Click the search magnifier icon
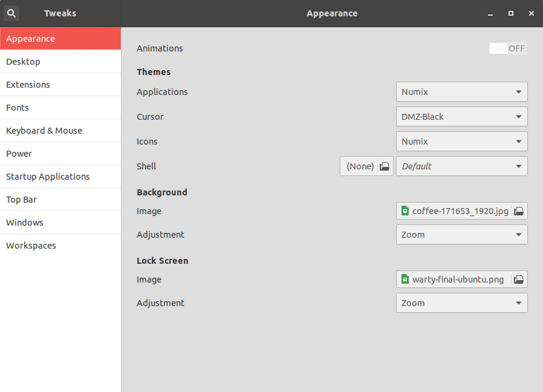This screenshot has width=543, height=392. click(11, 13)
